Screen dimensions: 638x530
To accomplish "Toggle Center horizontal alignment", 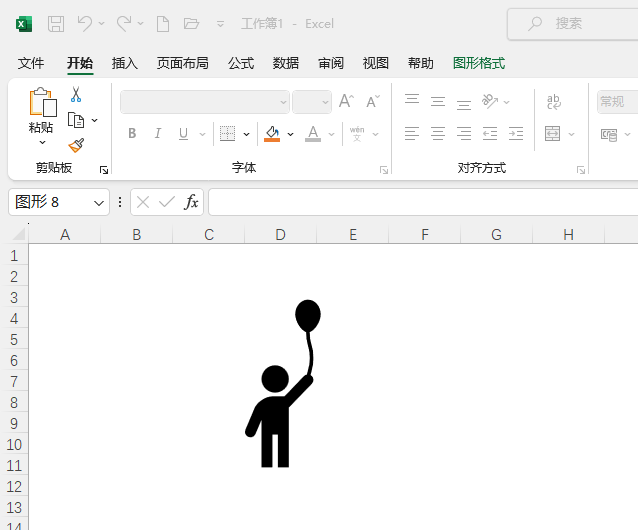I will tap(438, 133).
